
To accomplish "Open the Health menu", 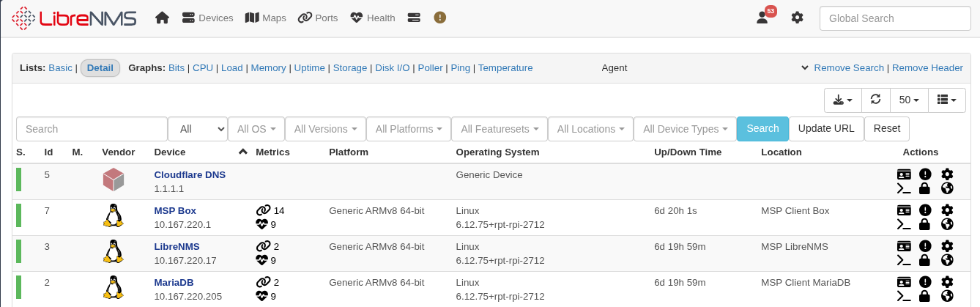I will [373, 18].
